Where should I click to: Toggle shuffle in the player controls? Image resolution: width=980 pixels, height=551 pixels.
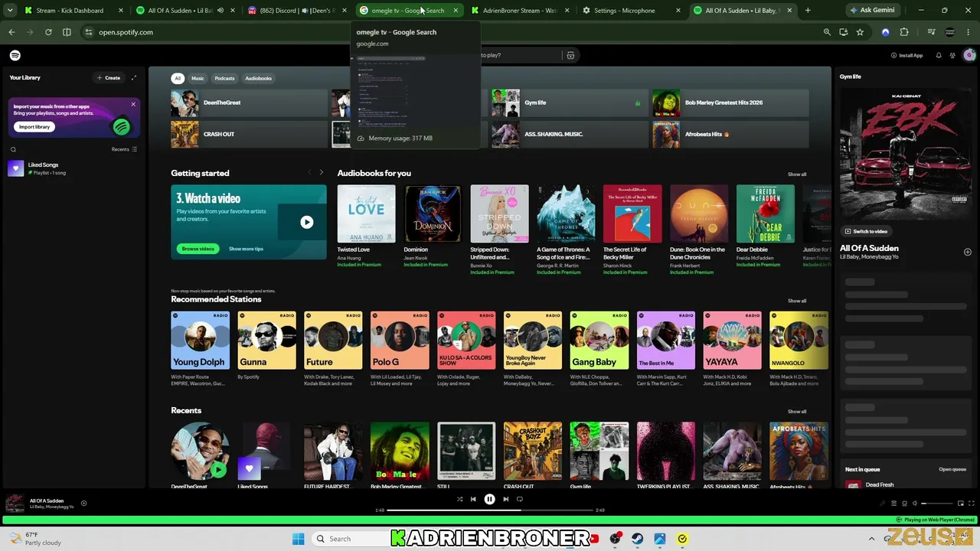pyautogui.click(x=459, y=499)
